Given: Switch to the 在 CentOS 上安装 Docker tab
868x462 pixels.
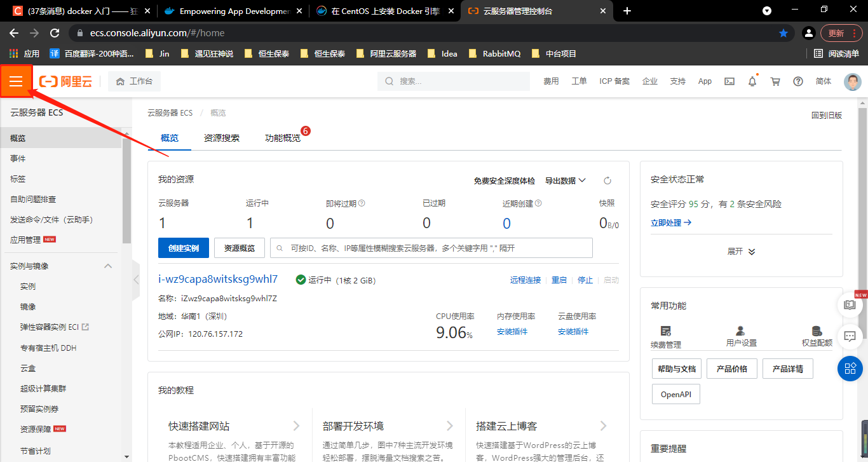Looking at the screenshot, I should [384, 11].
